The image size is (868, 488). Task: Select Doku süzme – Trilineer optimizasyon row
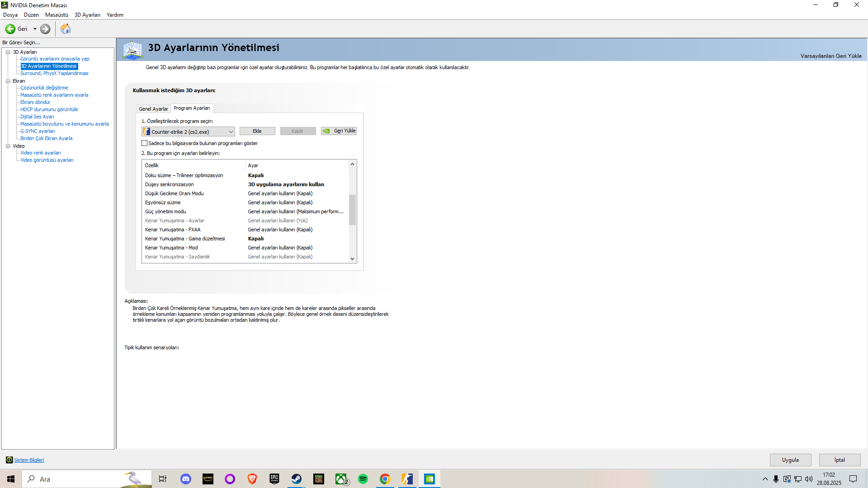245,175
